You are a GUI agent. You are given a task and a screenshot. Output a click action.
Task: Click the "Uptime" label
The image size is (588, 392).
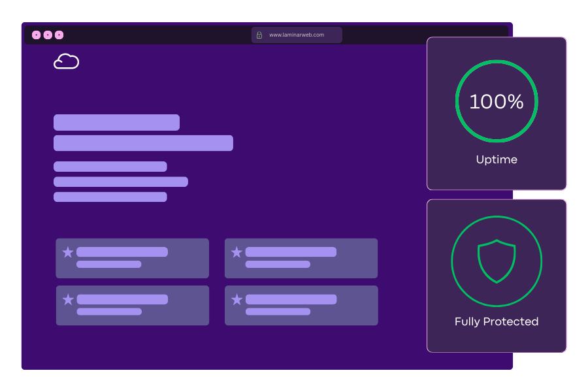pyautogui.click(x=497, y=159)
